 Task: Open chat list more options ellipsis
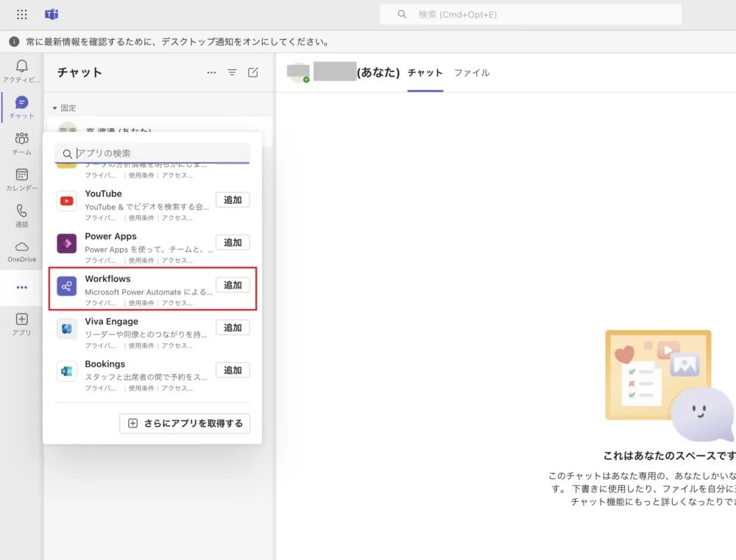pos(211,72)
